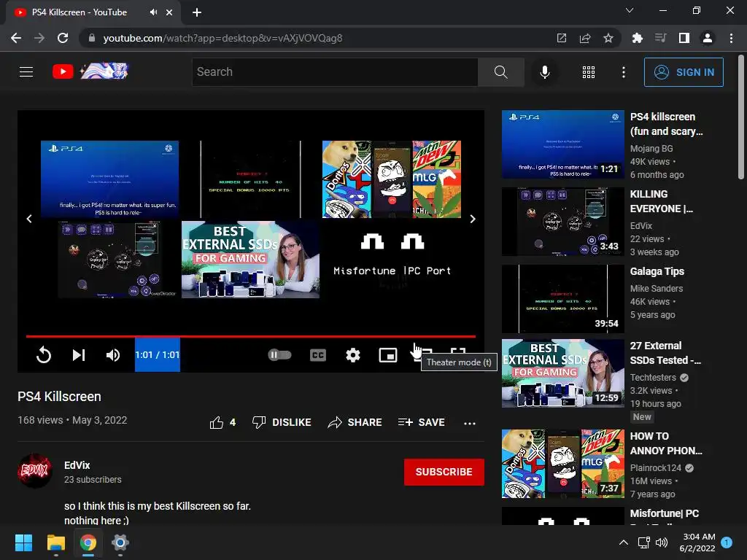Open doge MLG end-screen card
The width and height of the screenshot is (747, 560).
[x=392, y=179]
